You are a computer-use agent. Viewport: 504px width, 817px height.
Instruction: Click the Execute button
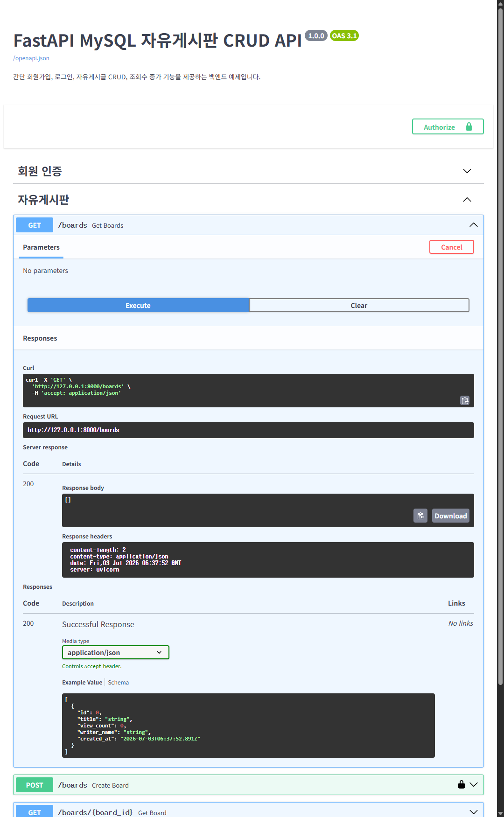pos(138,305)
